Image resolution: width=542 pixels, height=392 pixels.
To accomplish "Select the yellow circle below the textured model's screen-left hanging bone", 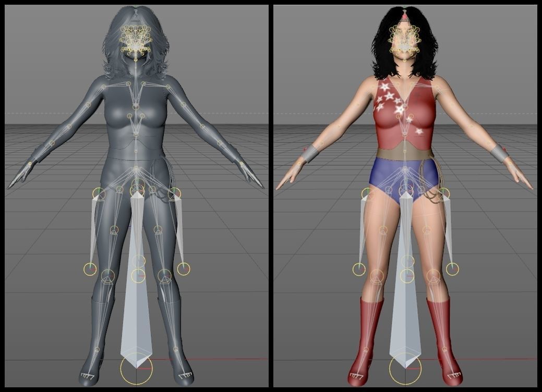I will 359,269.
